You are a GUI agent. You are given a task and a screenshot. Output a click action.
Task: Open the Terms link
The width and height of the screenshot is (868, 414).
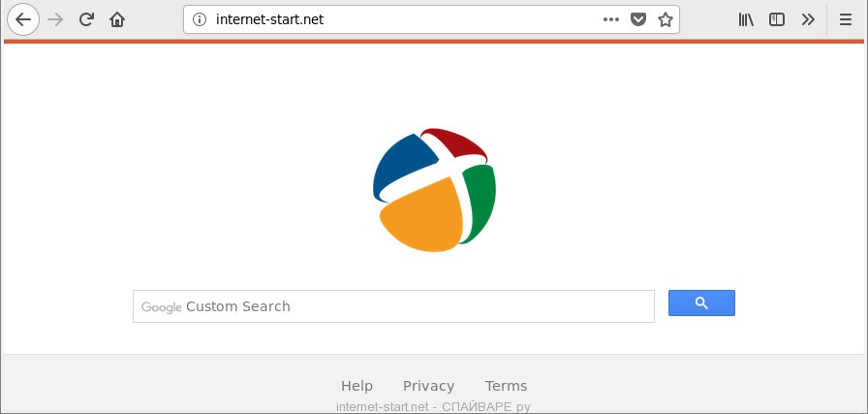tap(506, 386)
